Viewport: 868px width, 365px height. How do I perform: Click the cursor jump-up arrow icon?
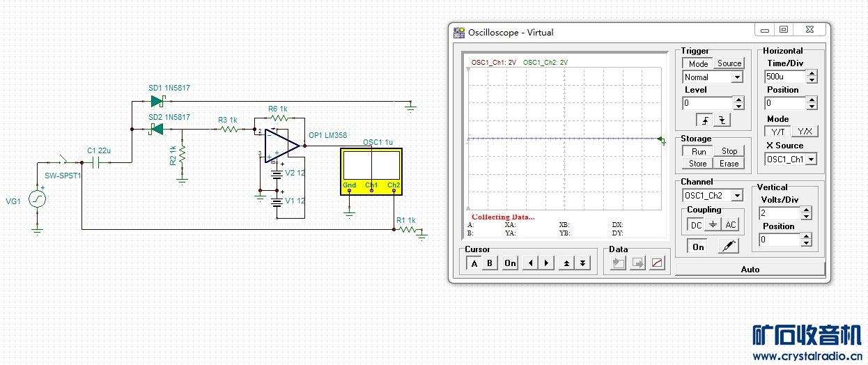tap(566, 263)
